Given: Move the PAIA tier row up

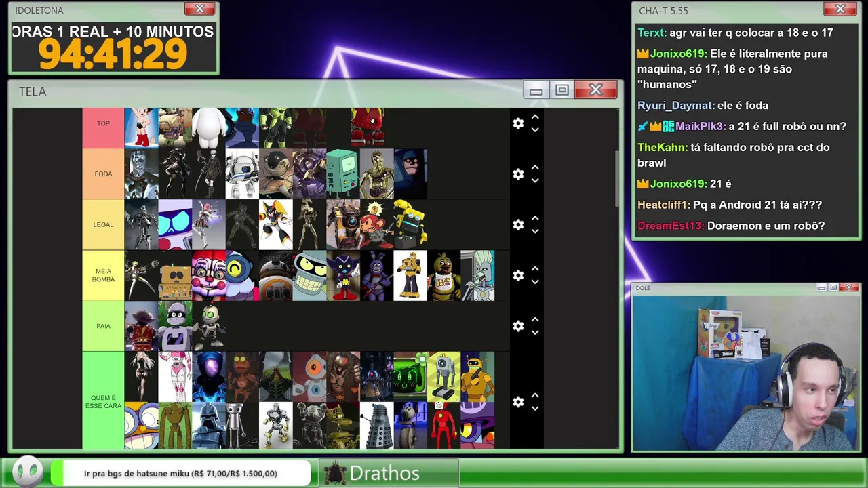Looking at the screenshot, I should pyautogui.click(x=535, y=319).
